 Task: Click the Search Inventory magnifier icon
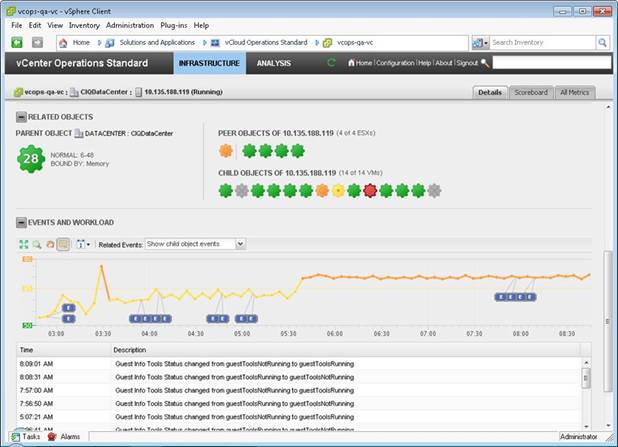pos(602,43)
